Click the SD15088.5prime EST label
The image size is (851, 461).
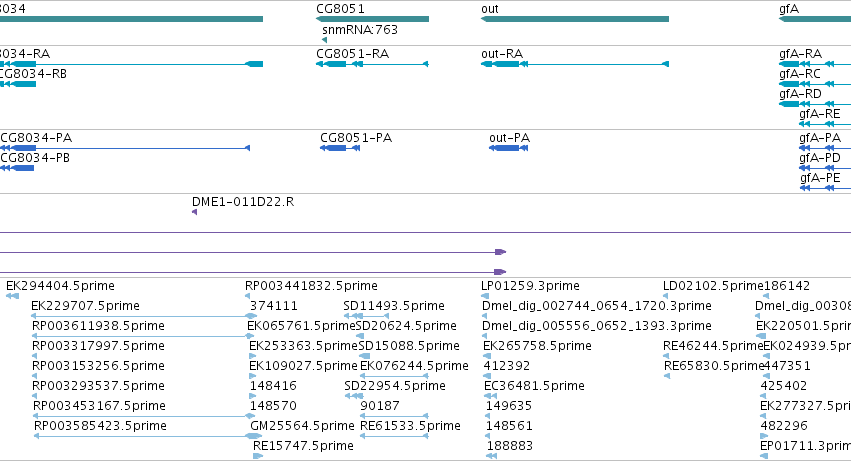pyautogui.click(x=409, y=346)
